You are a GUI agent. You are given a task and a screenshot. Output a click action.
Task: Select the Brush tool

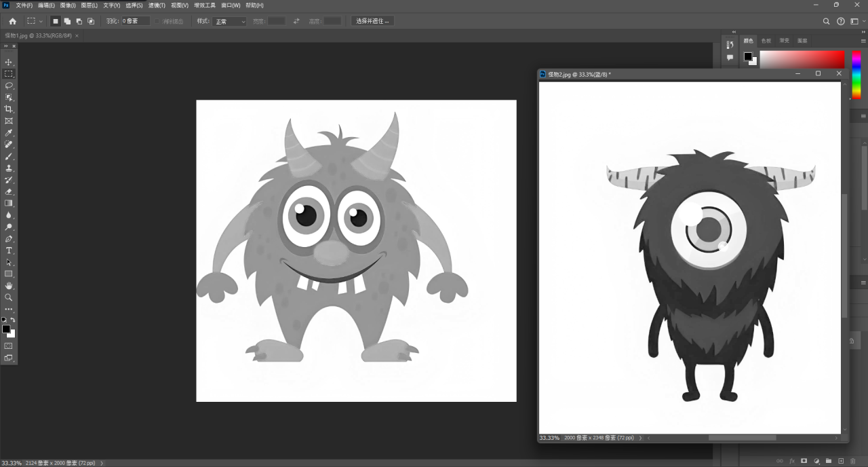[9, 156]
